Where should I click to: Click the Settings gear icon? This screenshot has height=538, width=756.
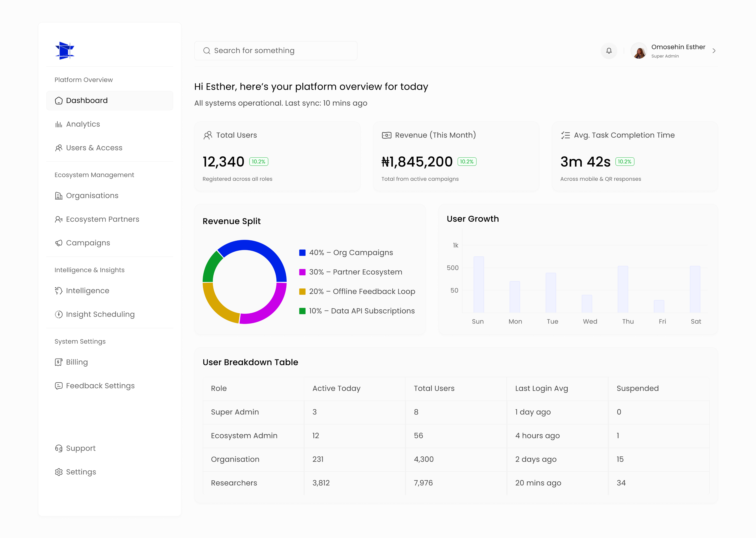click(x=59, y=472)
